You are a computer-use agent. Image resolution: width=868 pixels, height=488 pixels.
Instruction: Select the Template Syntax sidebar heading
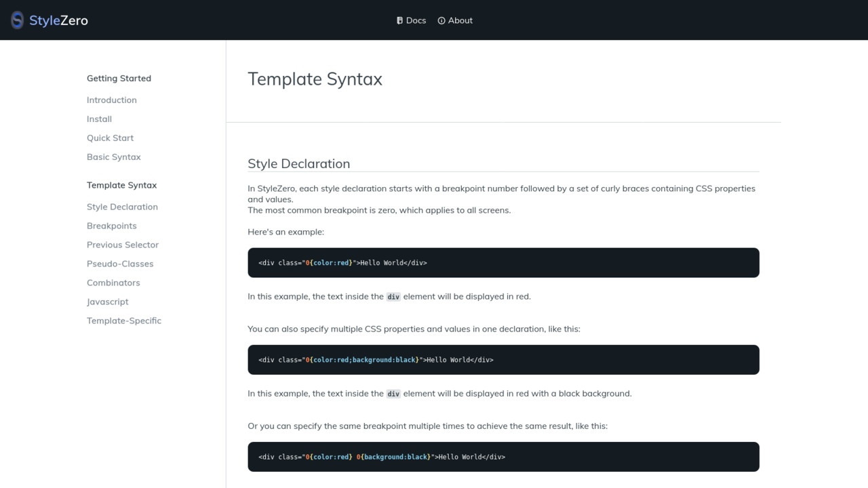[121, 185]
